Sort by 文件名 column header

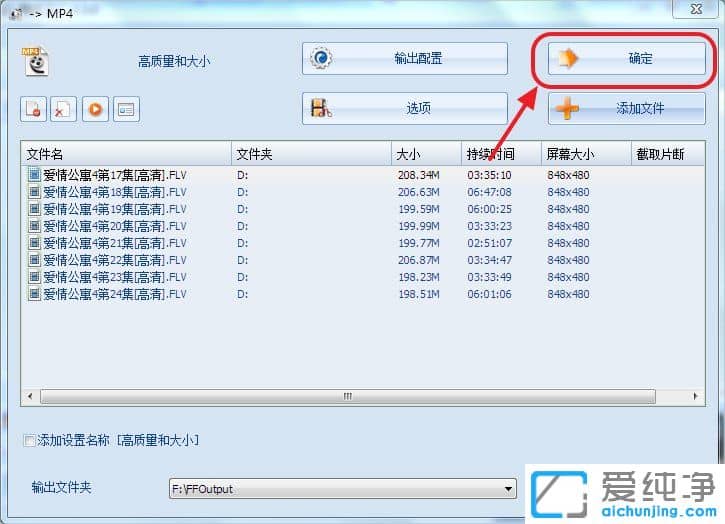pos(126,154)
